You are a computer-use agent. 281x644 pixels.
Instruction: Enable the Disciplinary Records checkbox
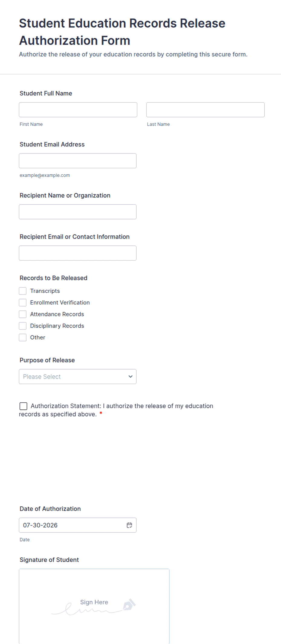click(23, 326)
